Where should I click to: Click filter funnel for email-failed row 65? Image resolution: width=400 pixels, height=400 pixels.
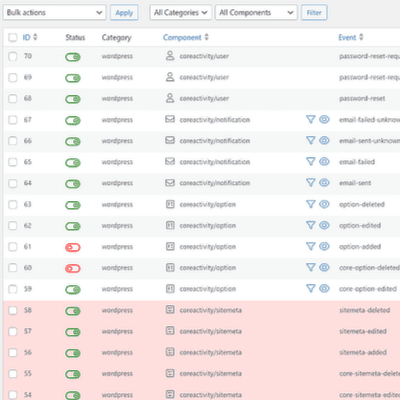click(311, 162)
